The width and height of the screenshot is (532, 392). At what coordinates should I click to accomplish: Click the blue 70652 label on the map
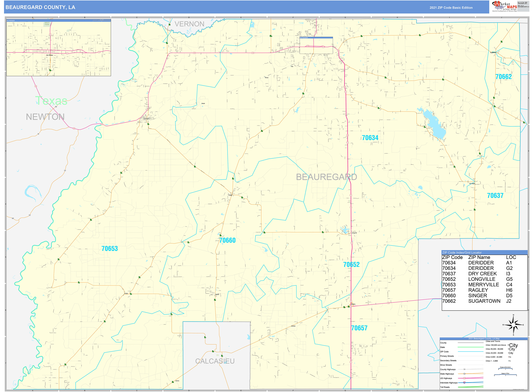(x=351, y=265)
